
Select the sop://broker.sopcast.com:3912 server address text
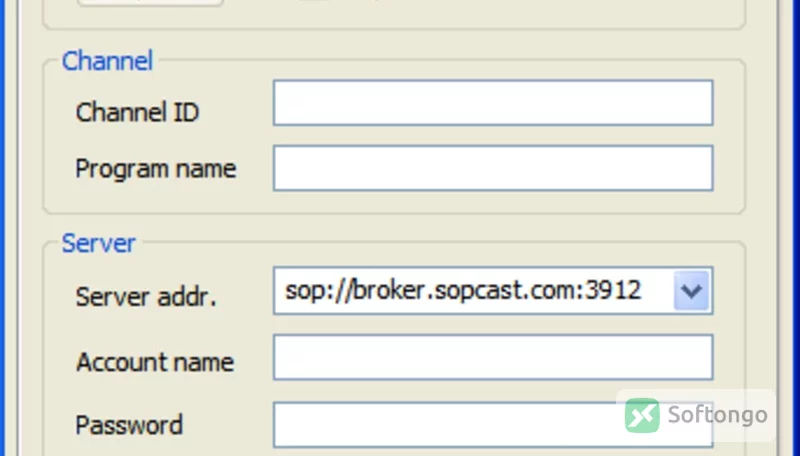click(463, 291)
